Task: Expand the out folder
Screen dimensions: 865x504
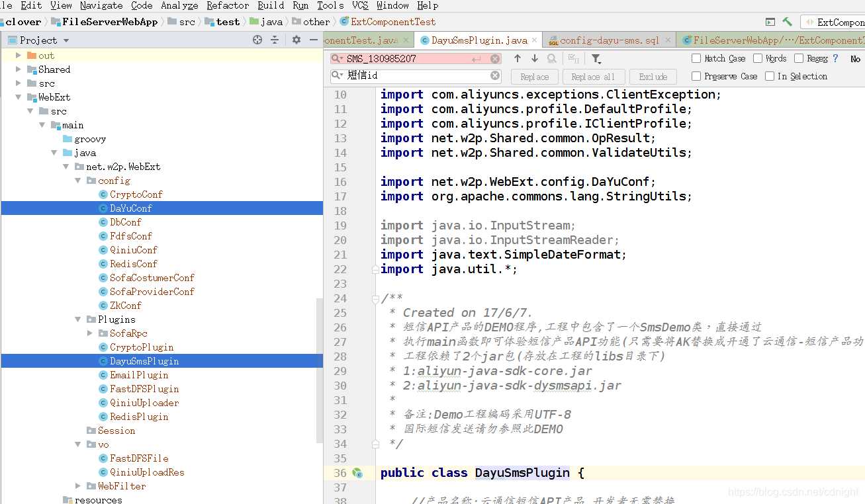Action: coord(19,56)
